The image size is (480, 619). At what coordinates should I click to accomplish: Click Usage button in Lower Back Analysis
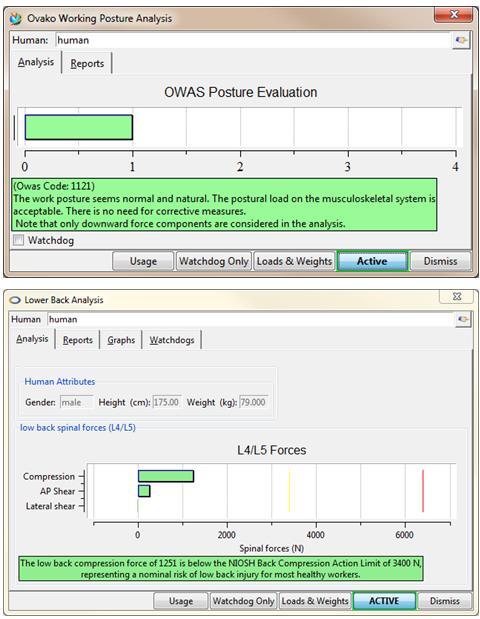coord(181,601)
